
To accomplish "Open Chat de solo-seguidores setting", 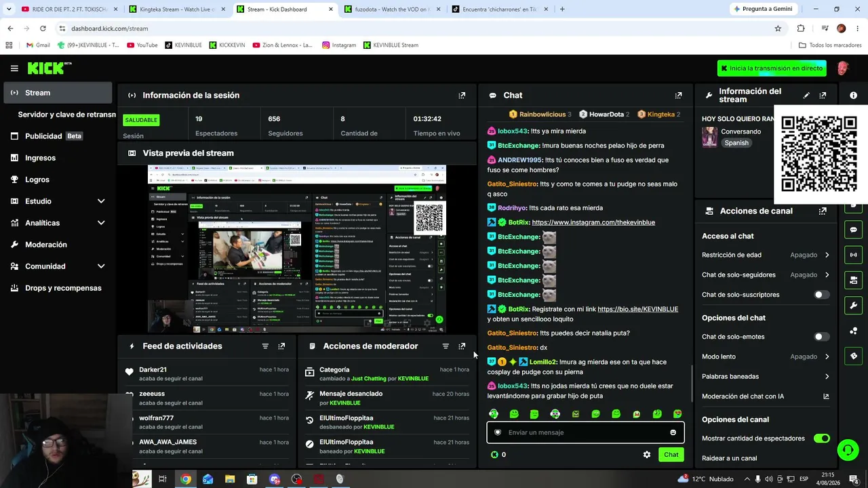I will point(766,275).
